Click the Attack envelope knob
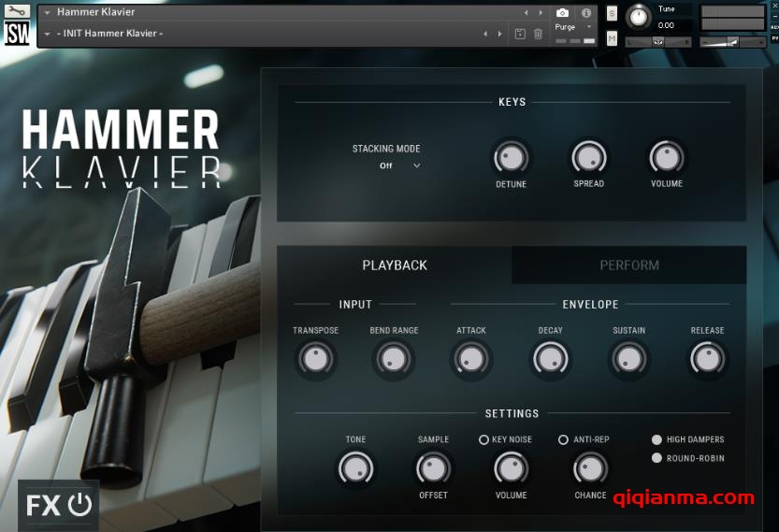779x532 pixels. [x=471, y=359]
